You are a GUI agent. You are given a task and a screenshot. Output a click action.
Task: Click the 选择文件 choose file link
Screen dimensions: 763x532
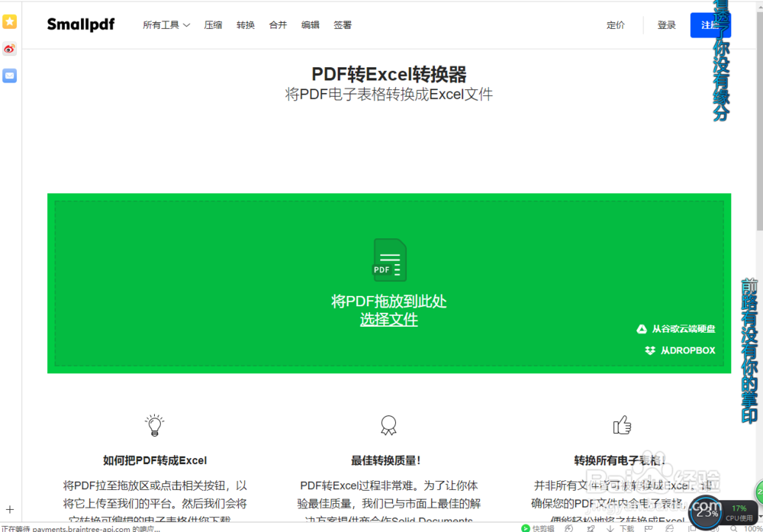click(x=389, y=320)
